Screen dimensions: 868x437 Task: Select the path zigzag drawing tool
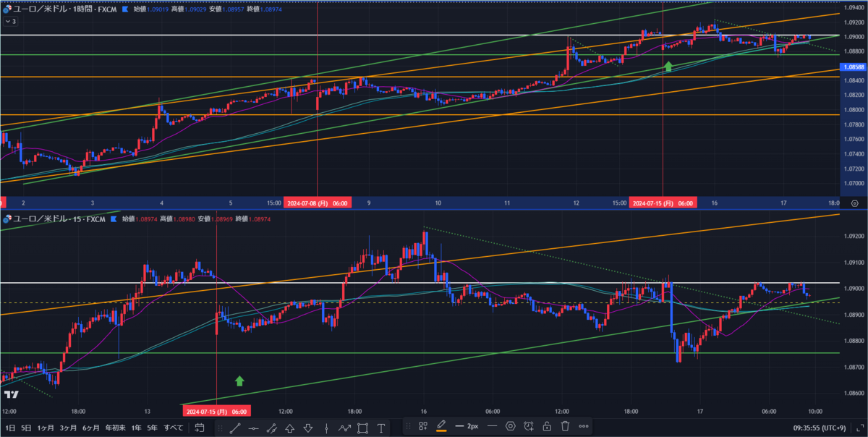click(x=344, y=428)
